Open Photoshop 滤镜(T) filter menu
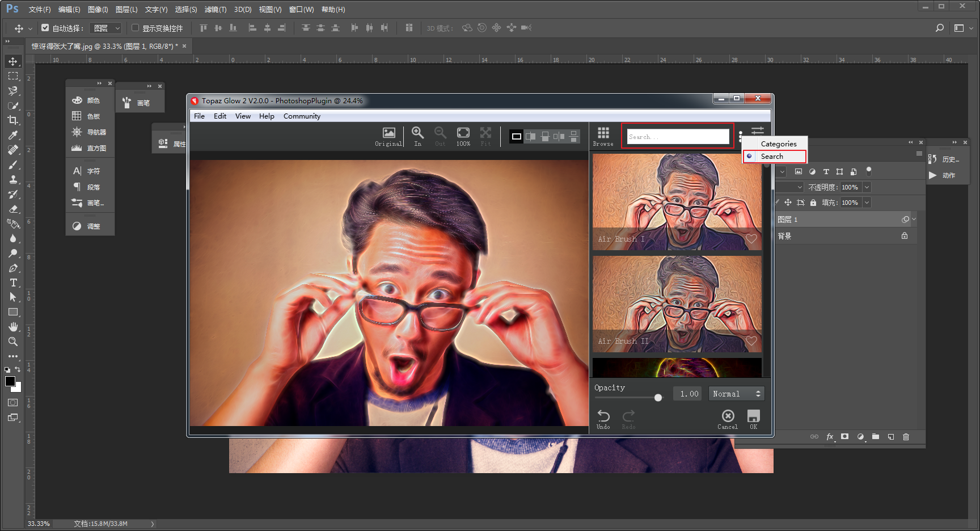The height and width of the screenshot is (531, 980). tap(216, 10)
